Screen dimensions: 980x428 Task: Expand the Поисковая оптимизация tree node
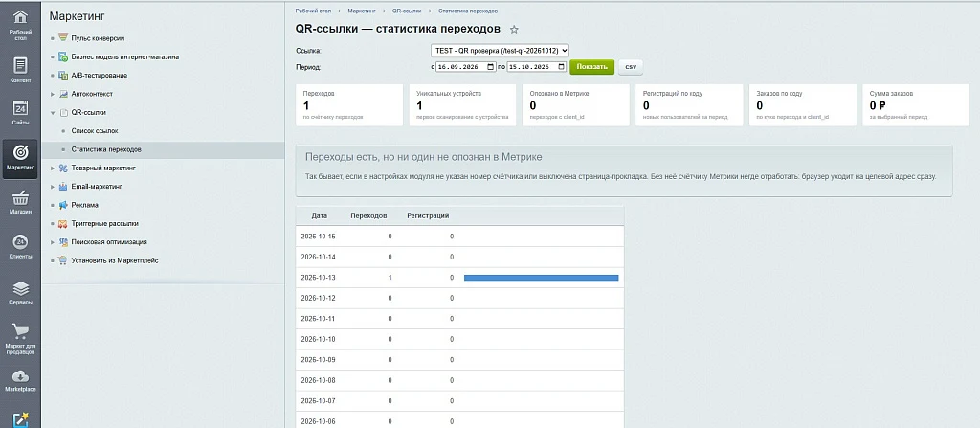[53, 242]
